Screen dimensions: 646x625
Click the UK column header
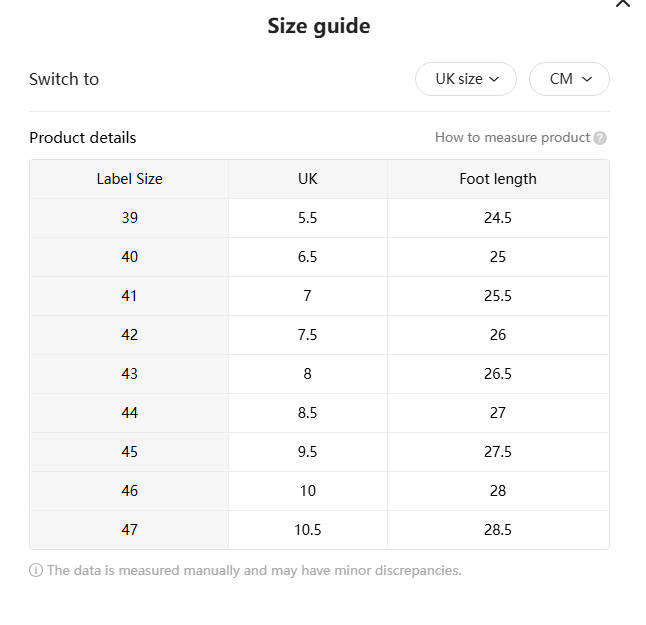pyautogui.click(x=307, y=179)
